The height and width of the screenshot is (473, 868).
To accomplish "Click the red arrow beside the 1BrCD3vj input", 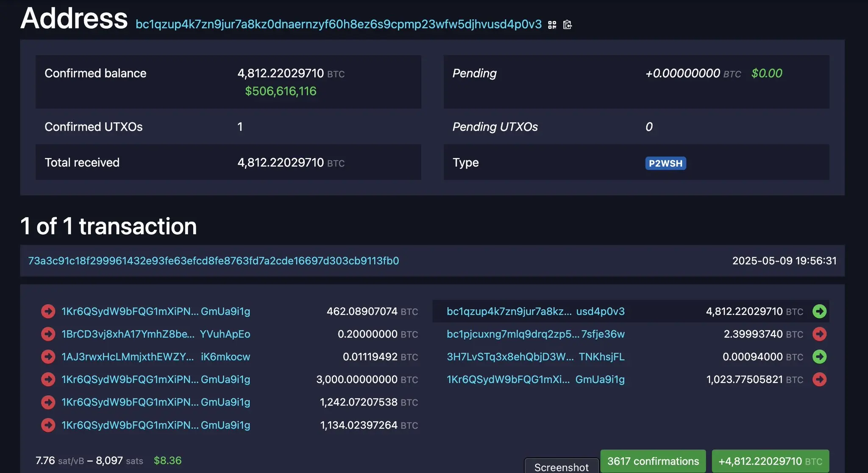I will pos(48,334).
